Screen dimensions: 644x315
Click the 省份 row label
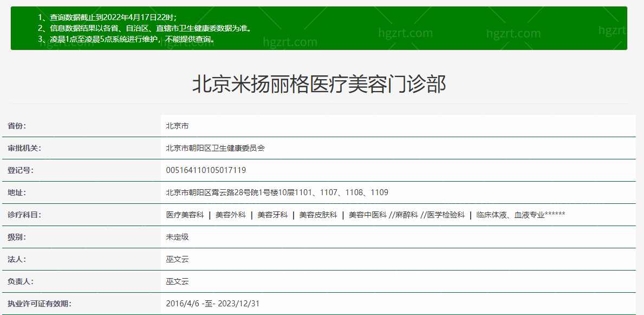click(x=17, y=126)
